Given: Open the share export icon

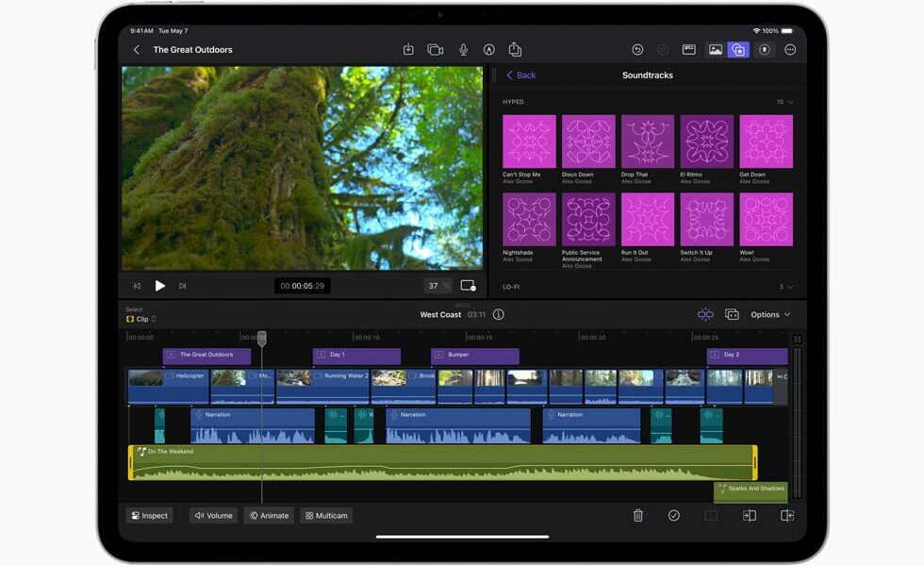Looking at the screenshot, I should pyautogui.click(x=515, y=49).
